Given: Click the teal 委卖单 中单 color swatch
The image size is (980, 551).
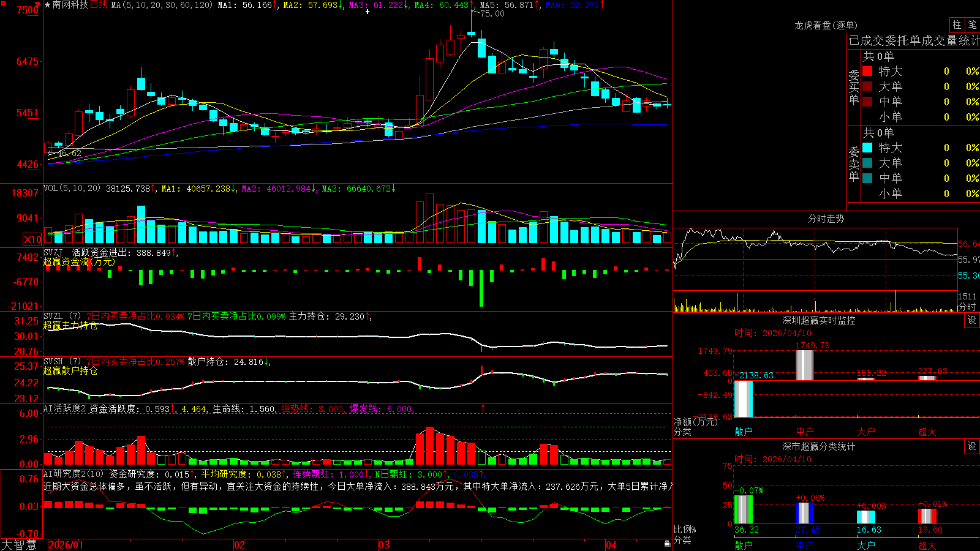Looking at the screenshot, I should click(x=867, y=178).
